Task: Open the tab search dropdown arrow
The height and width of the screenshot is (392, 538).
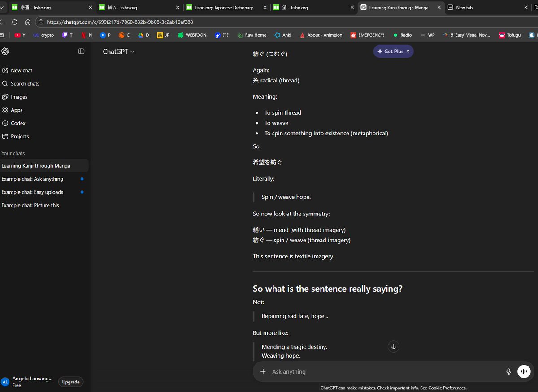Action: pyautogui.click(x=2, y=8)
